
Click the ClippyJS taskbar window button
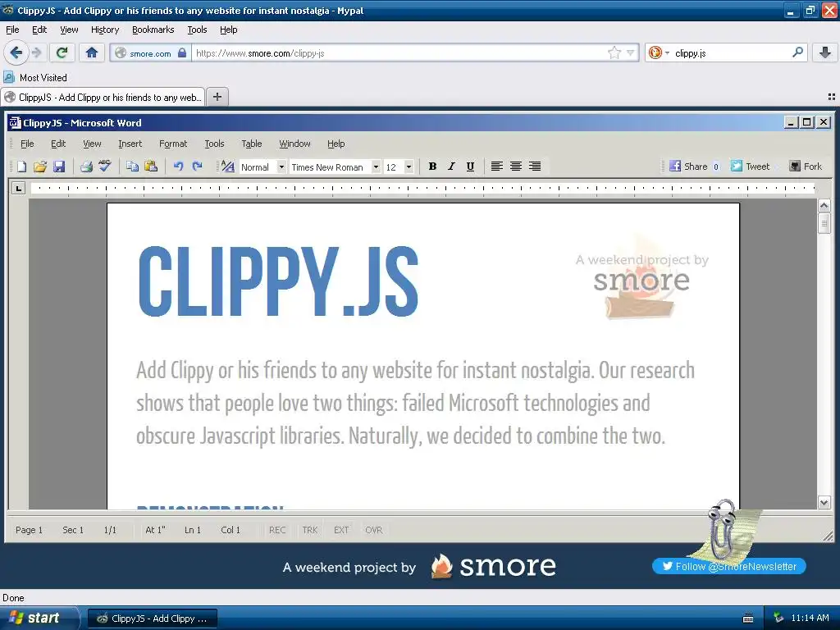point(152,619)
